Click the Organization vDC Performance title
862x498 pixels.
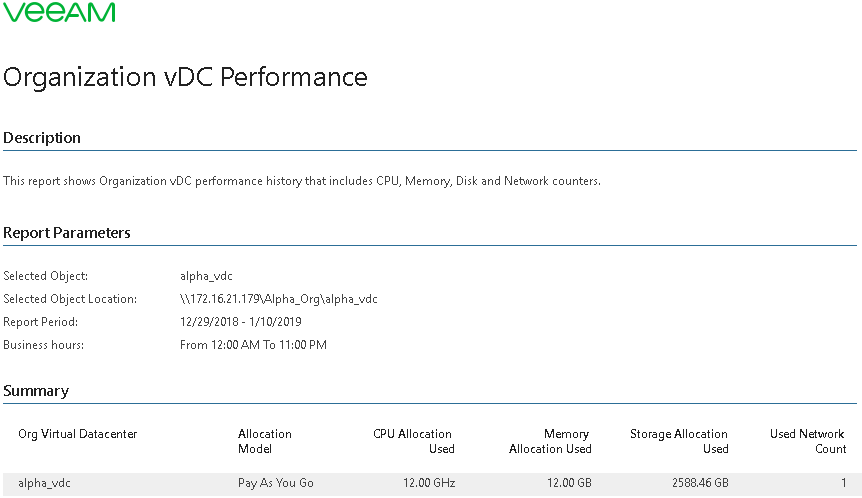pos(185,78)
